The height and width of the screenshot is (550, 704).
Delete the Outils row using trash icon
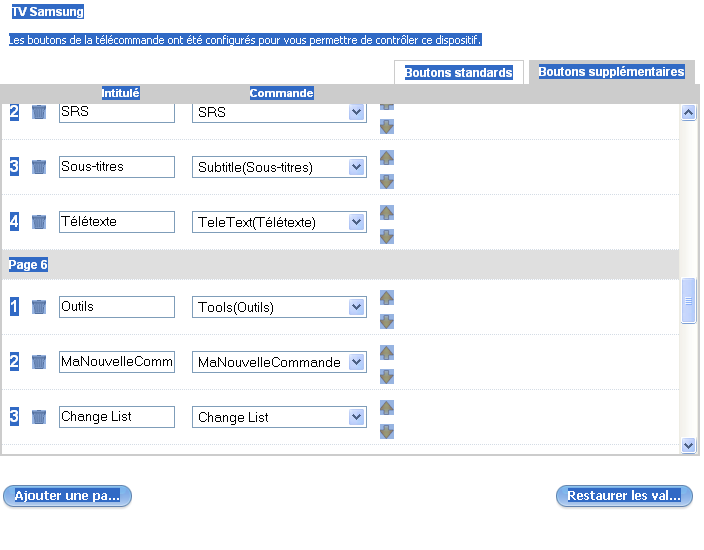coord(39,307)
